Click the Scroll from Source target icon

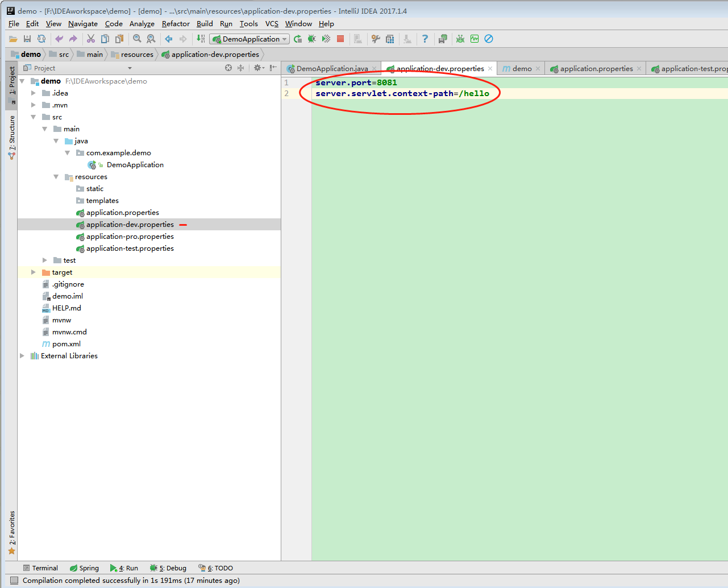coord(228,68)
